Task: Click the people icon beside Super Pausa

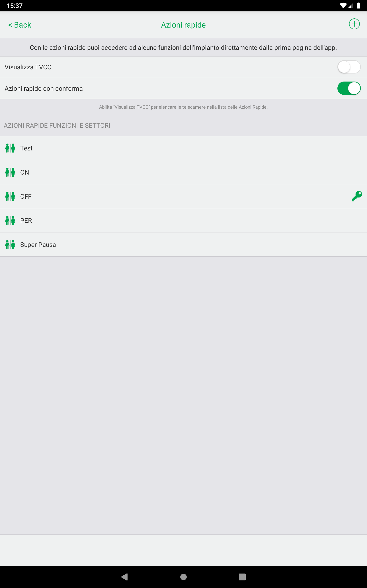Action: point(10,244)
